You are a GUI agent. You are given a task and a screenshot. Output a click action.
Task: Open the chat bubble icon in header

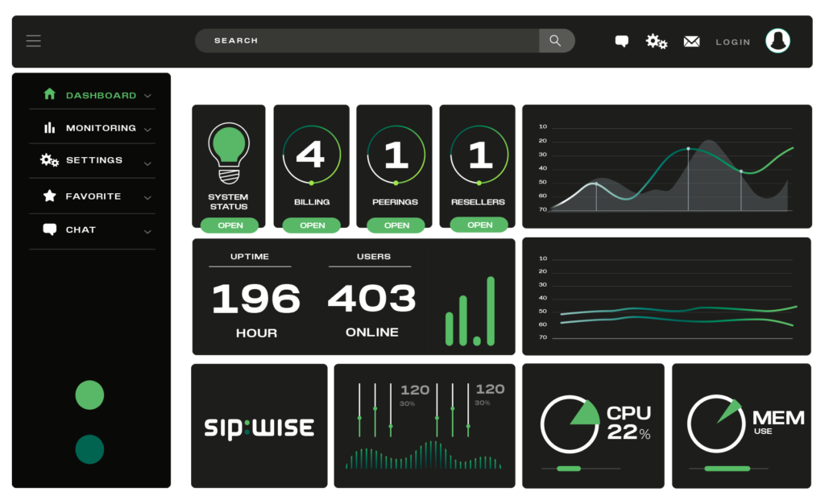point(621,41)
